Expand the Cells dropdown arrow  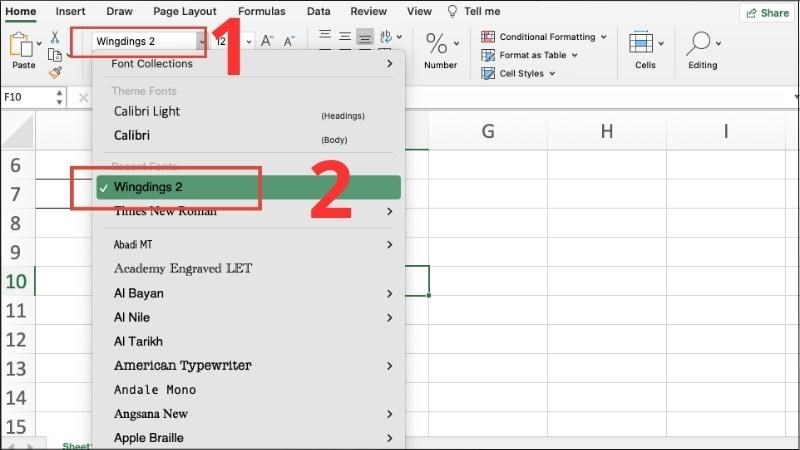tap(661, 43)
